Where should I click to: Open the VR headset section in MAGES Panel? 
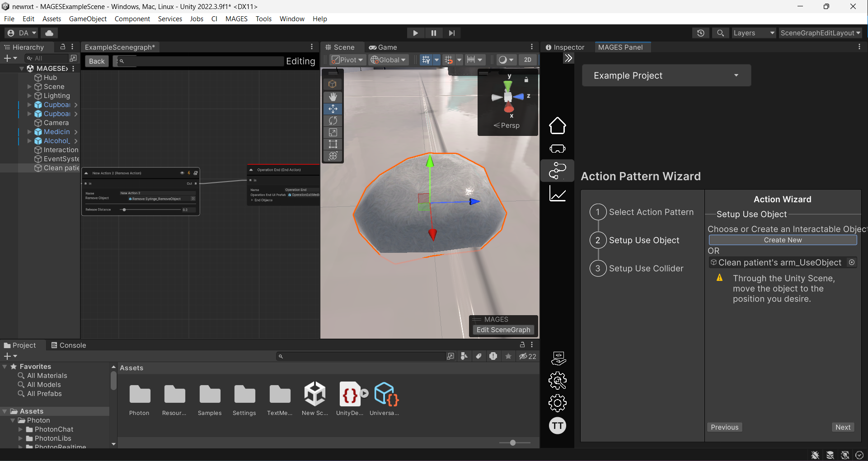click(557, 149)
